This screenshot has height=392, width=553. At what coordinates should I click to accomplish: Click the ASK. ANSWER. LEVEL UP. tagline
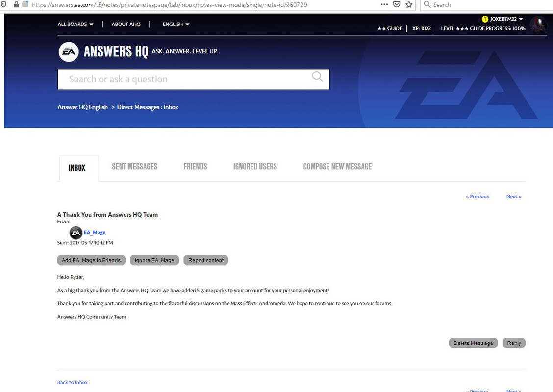point(184,51)
